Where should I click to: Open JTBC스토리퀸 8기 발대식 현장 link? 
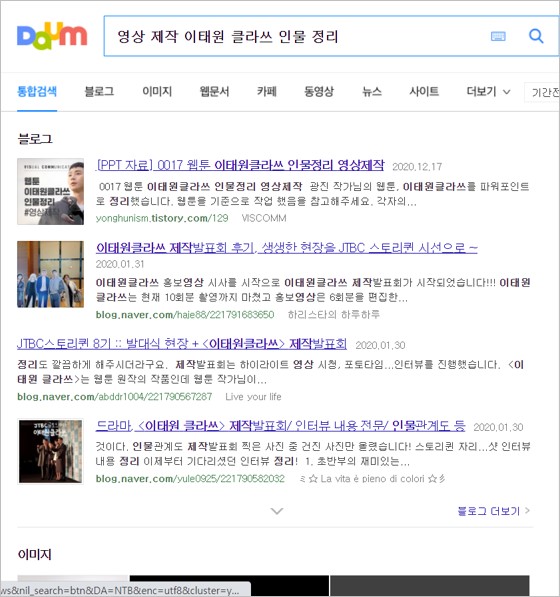tap(182, 344)
